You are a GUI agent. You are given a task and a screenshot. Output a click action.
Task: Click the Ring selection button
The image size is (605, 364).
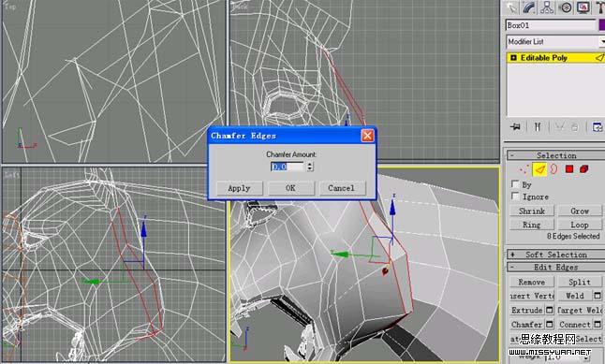tap(532, 225)
